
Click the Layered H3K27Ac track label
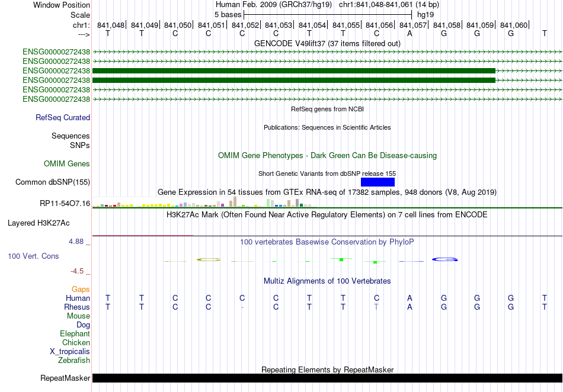(x=39, y=223)
